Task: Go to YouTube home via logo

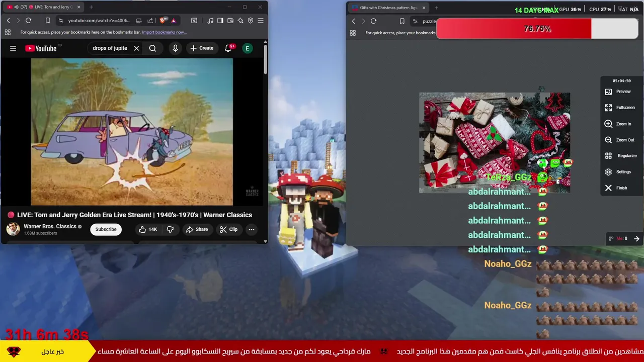Action: coord(42,48)
